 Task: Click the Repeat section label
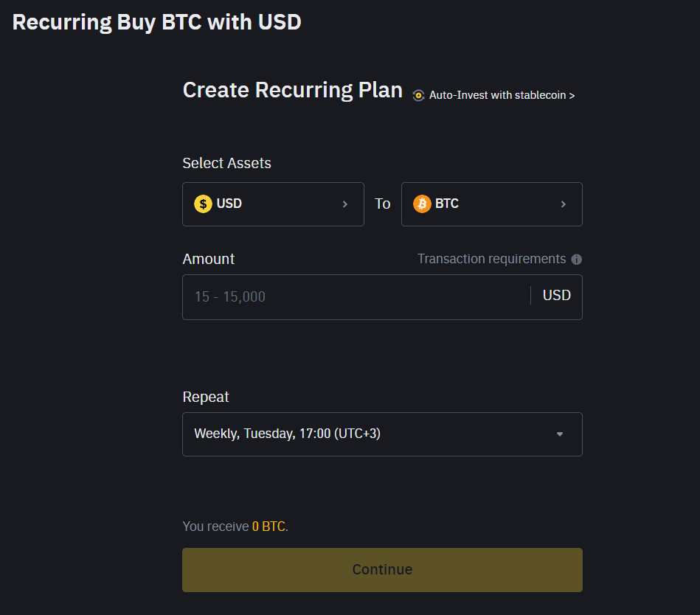(206, 397)
